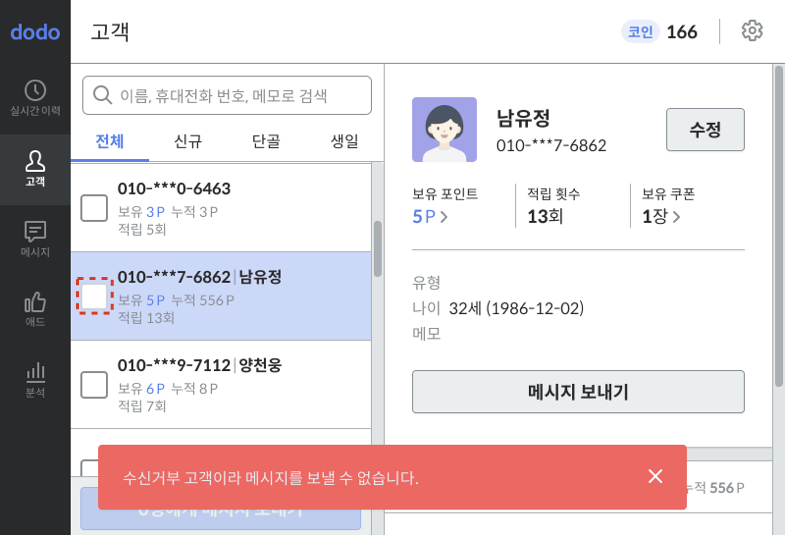
Task: Switch to the 신규 tab
Action: (188, 142)
